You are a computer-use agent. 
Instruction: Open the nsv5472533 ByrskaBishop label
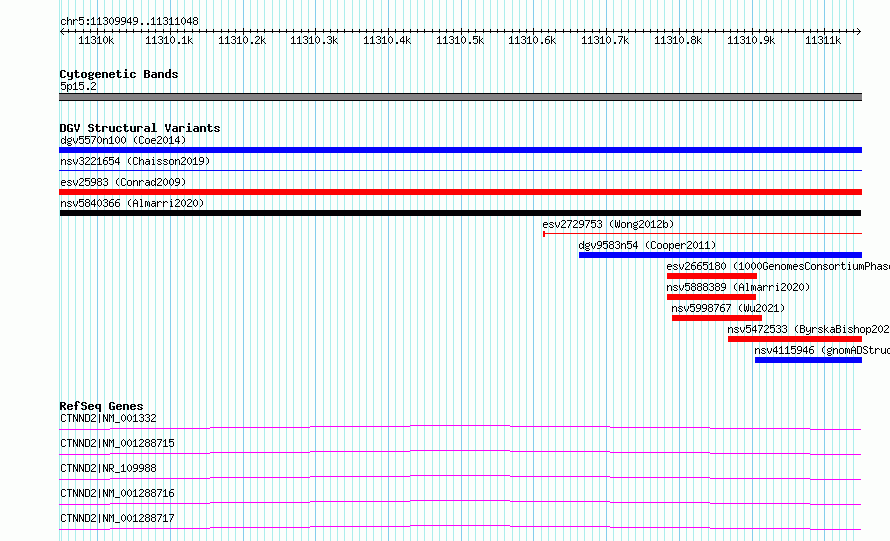[809, 329]
